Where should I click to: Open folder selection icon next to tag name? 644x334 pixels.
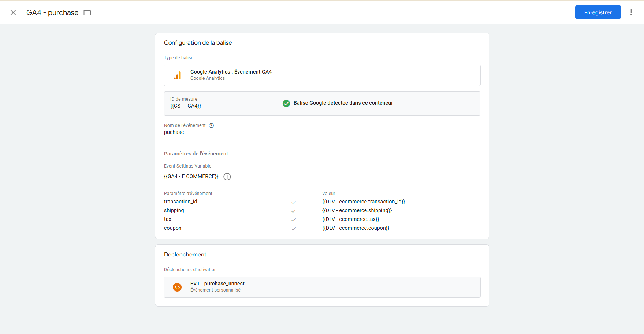87,12
